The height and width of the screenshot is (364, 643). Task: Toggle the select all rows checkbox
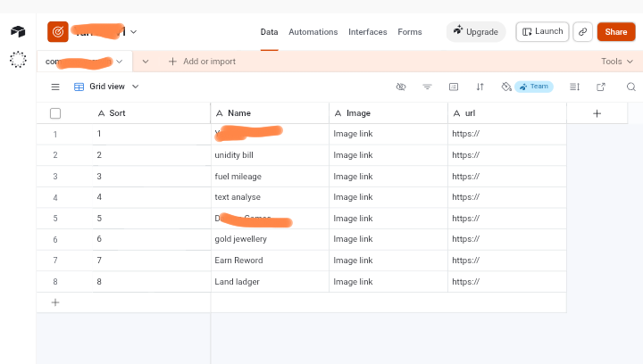click(x=55, y=113)
